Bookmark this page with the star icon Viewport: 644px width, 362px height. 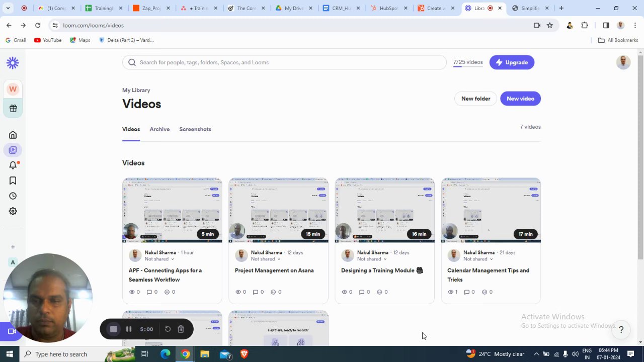550,25
